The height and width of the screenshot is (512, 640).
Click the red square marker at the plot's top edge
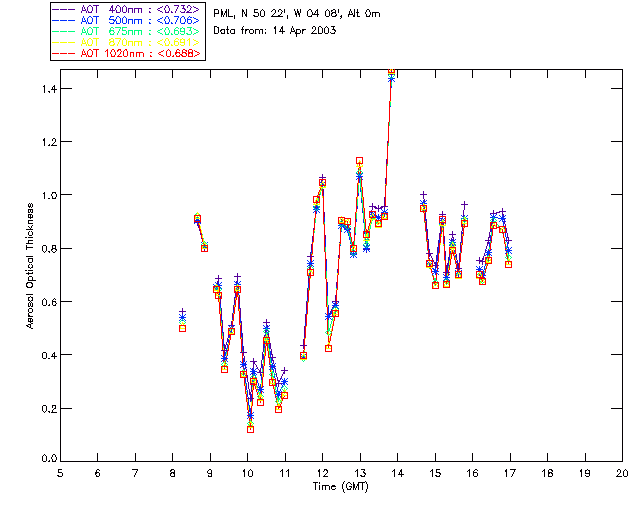point(391,71)
